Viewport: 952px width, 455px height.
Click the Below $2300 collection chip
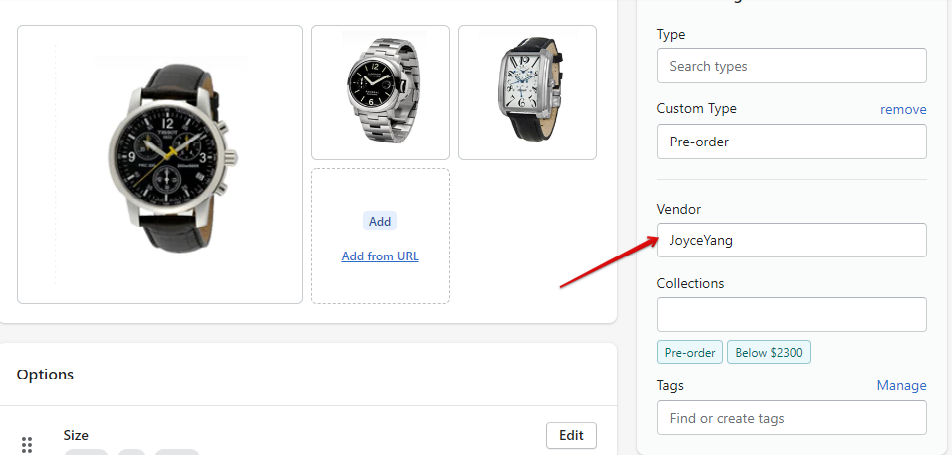click(x=770, y=353)
